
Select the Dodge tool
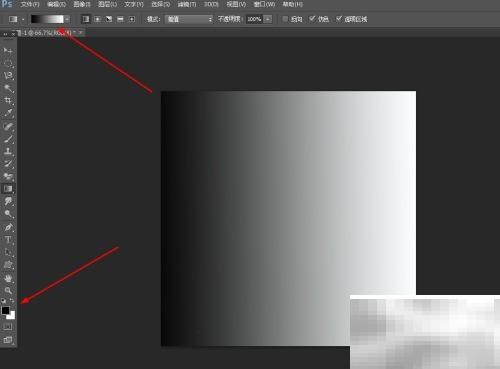tap(8, 214)
